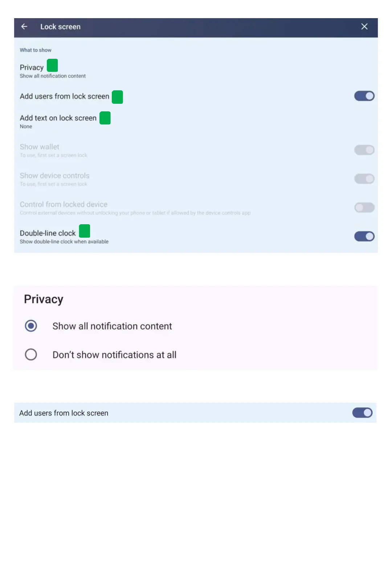Image resolution: width=392 pixels, height=566 pixels.
Task: Click the green marker beside Privacy
Action: click(52, 66)
